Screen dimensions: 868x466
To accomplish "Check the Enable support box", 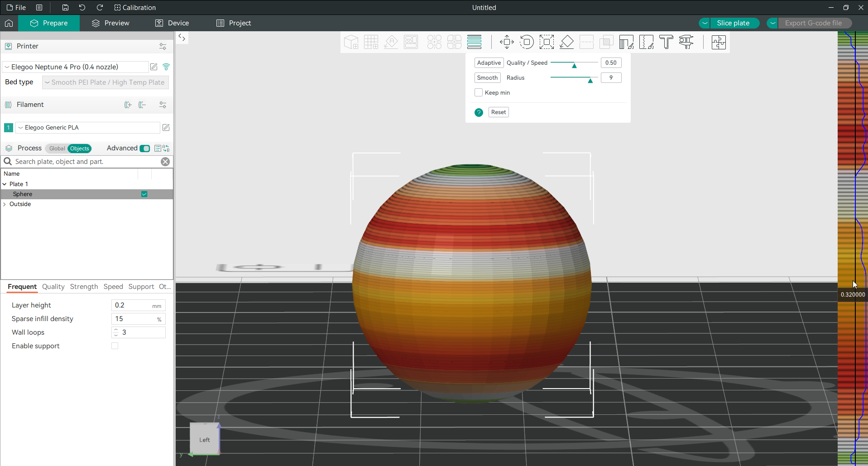I will pyautogui.click(x=115, y=346).
